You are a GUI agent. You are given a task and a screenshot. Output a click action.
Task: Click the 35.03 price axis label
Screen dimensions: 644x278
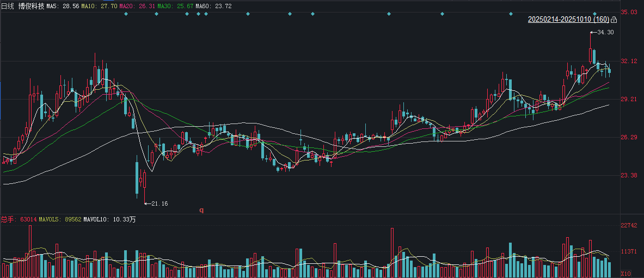pyautogui.click(x=629, y=12)
